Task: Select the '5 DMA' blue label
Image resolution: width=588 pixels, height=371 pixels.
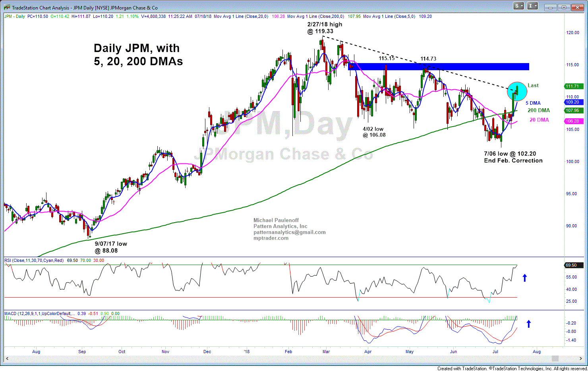Action: click(533, 103)
